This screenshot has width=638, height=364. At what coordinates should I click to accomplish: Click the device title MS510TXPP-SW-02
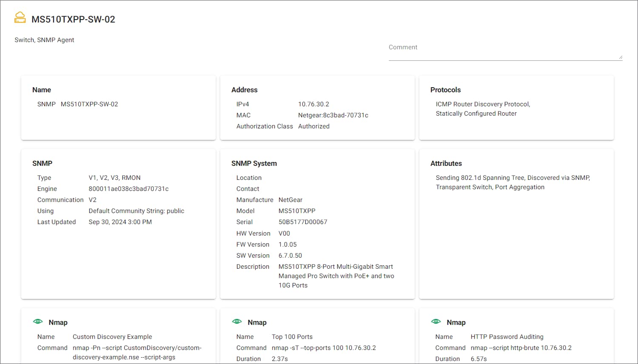pyautogui.click(x=73, y=19)
